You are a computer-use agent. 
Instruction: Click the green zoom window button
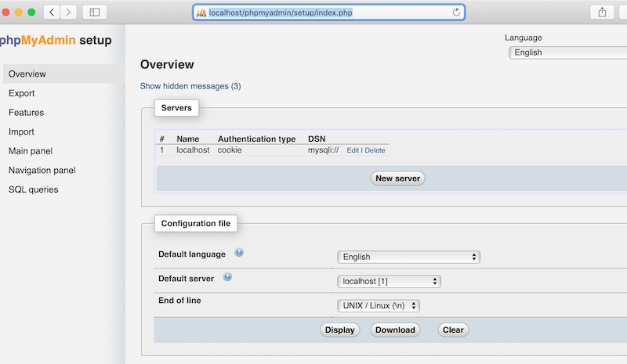pyautogui.click(x=31, y=13)
